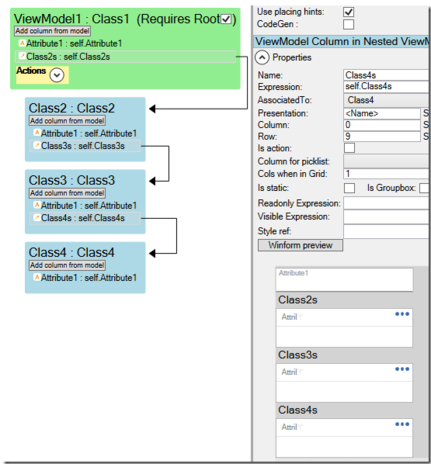
Task: Click Class3s label in preview
Action: 298,355
